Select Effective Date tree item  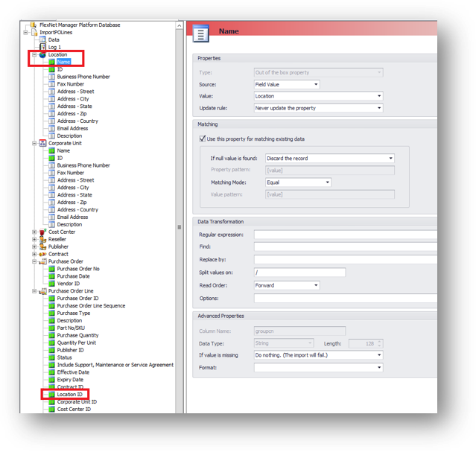(x=73, y=372)
